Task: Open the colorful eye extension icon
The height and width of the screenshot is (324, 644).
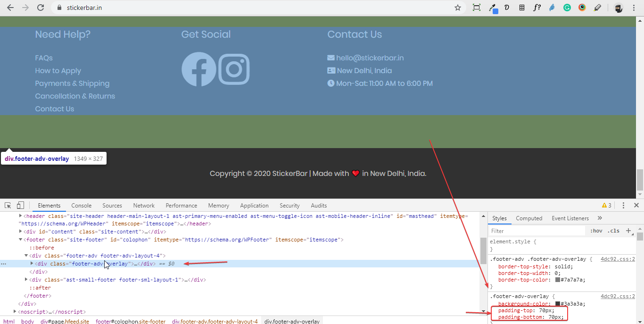Action: click(582, 8)
